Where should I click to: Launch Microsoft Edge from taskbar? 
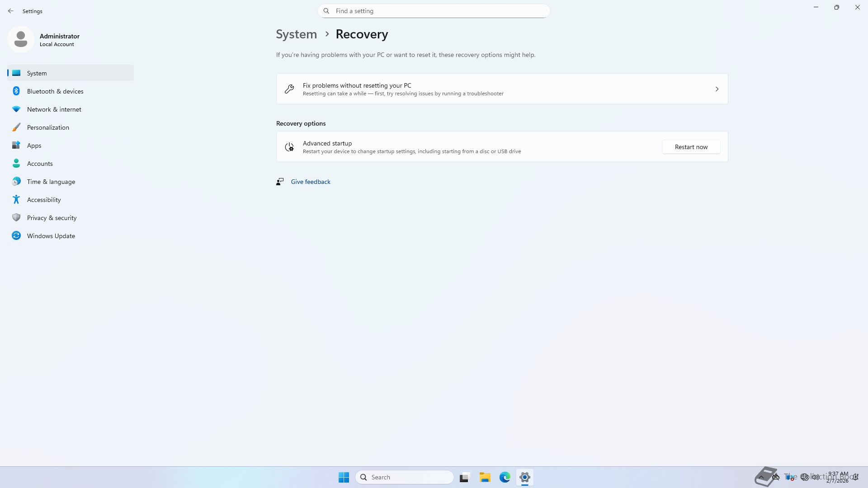tap(505, 477)
